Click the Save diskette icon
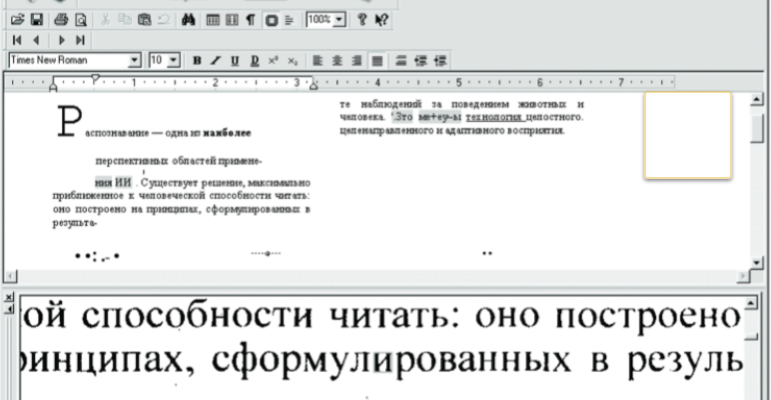771x400 pixels. coord(36,19)
